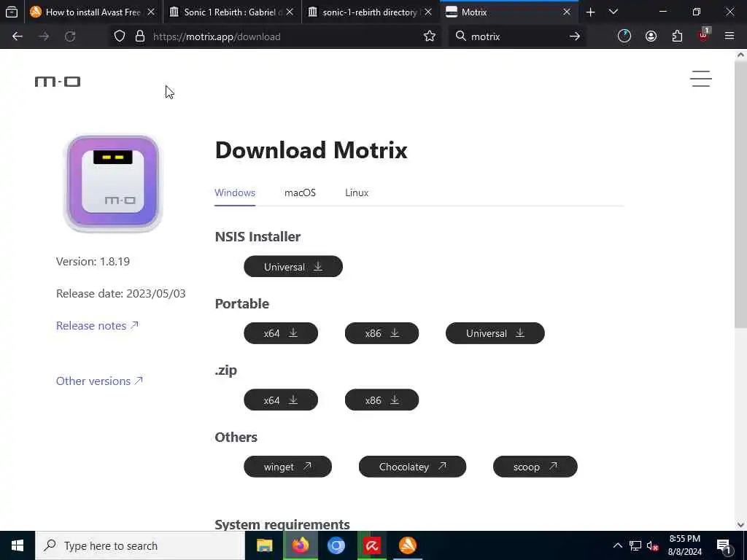Select the Windows platform tab
747x560 pixels.
235,192
